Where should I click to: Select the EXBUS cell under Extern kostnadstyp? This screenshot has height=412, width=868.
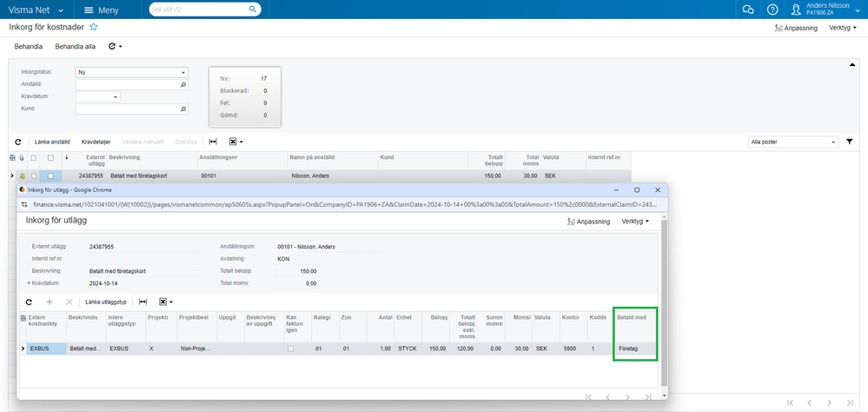point(46,349)
